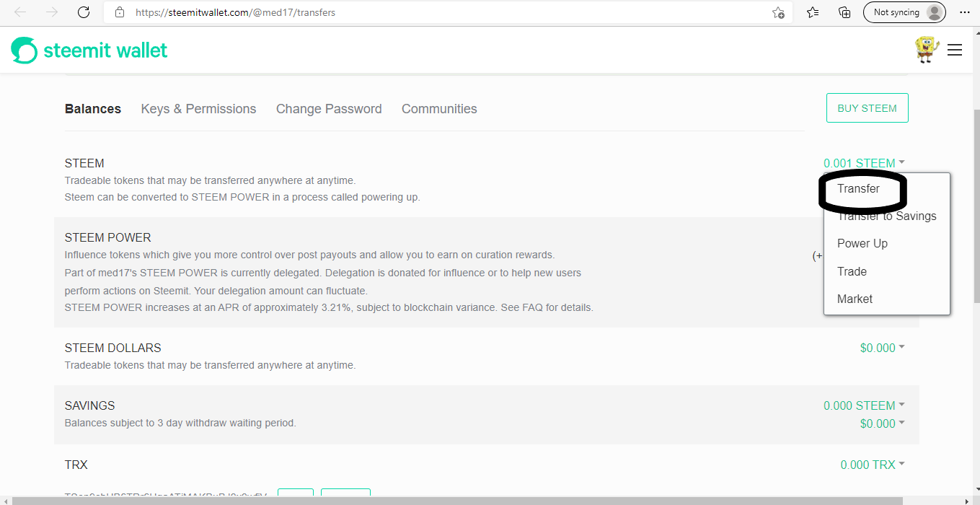Expand the 0.001 STEEM balance dropdown
The width and height of the screenshot is (980, 505).
click(x=864, y=163)
